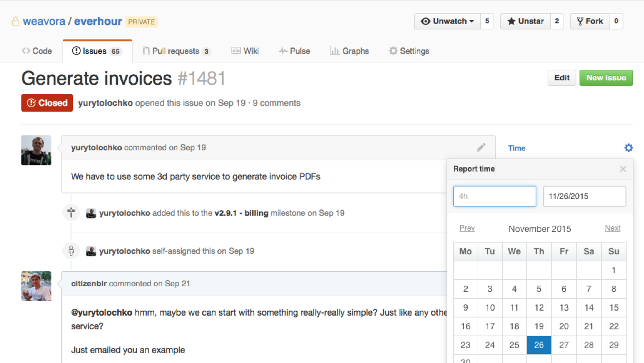Click the date field 11/26/2015

585,196
